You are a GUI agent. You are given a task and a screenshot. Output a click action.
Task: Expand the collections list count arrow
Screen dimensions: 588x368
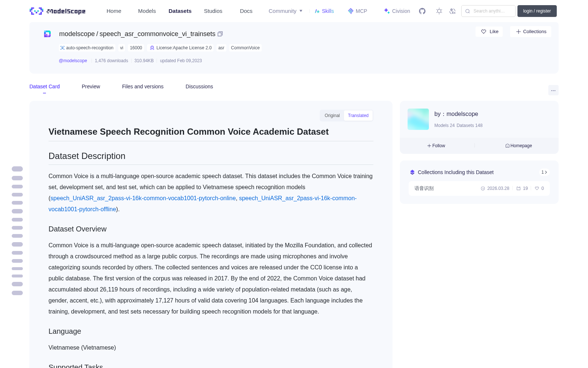(x=544, y=172)
